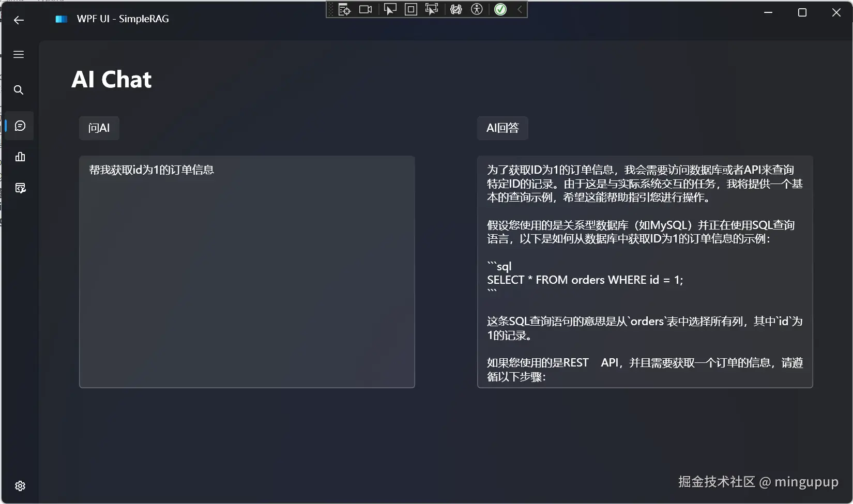Click the green checkmark status icon
Screen dimensions: 853x504
tap(500, 9)
